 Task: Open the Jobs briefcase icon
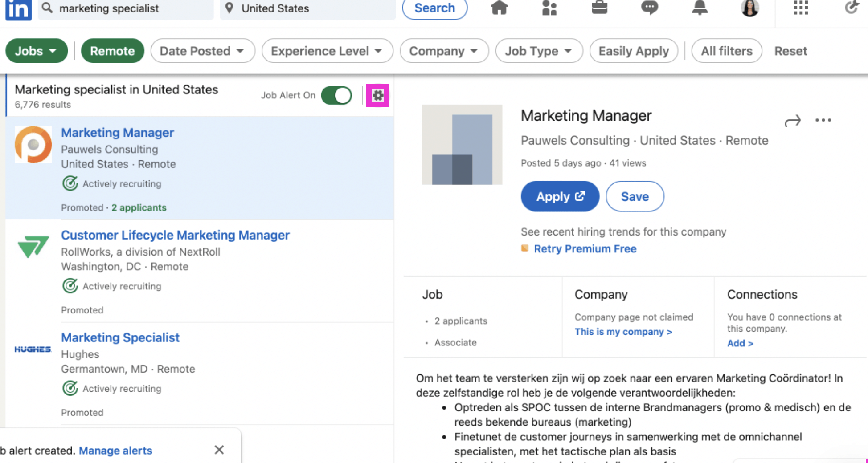pos(599,8)
